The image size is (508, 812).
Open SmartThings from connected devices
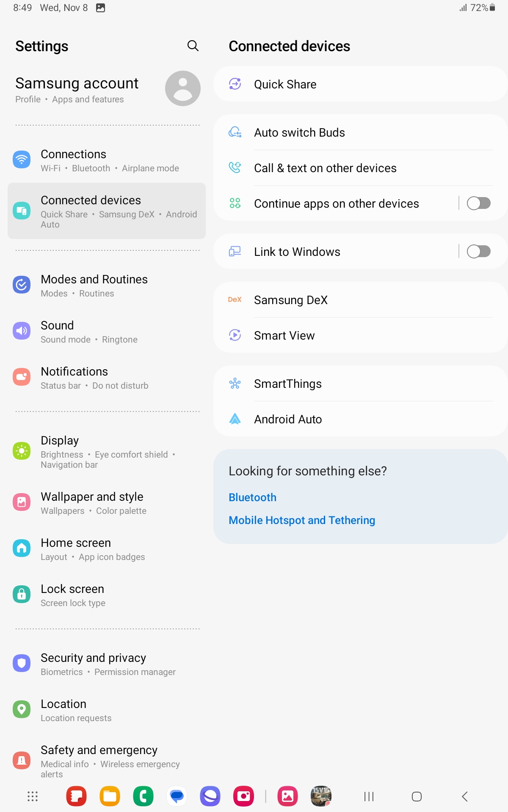tap(361, 384)
